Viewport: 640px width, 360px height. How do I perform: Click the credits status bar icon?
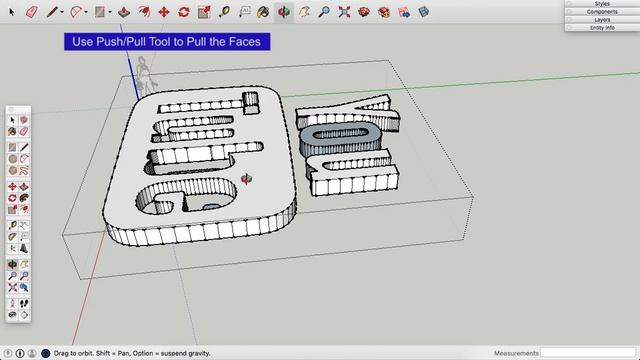pyautogui.click(x=20, y=353)
